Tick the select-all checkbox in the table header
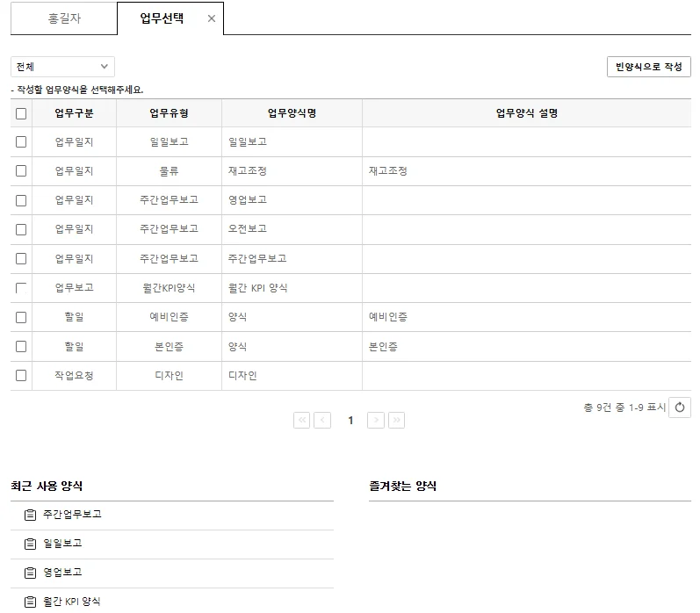Image resolution: width=700 pixels, height=613 pixels. point(21,113)
